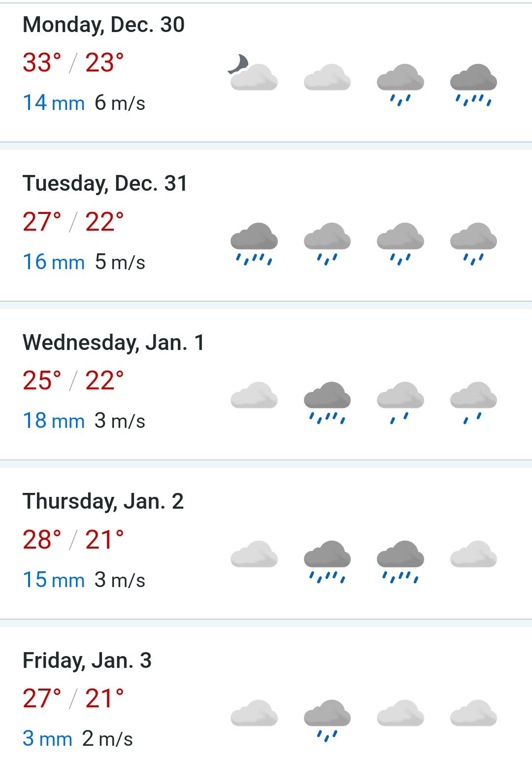532x764 pixels.
Task: Click Wednesday's heavy rain cloud icon
Action: tap(327, 403)
